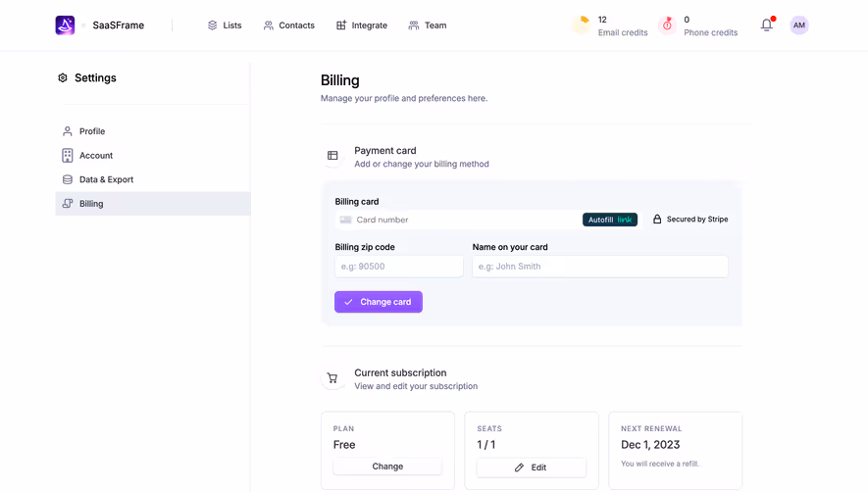Open the Lists menu
The image size is (868, 492).
pyautogui.click(x=225, y=25)
